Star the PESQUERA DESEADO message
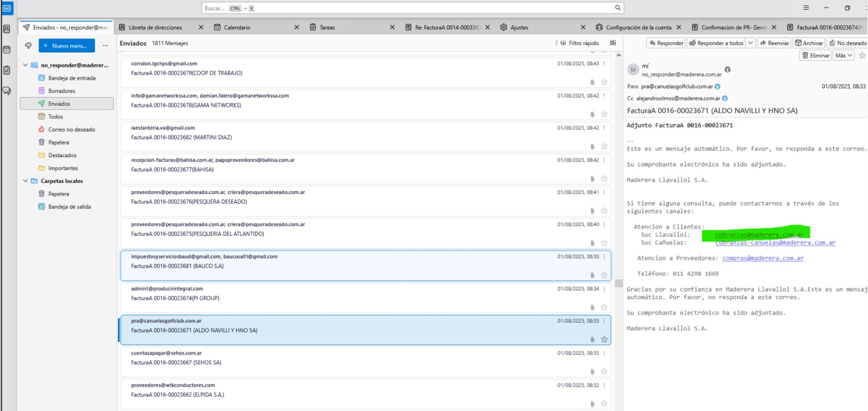 click(604, 211)
